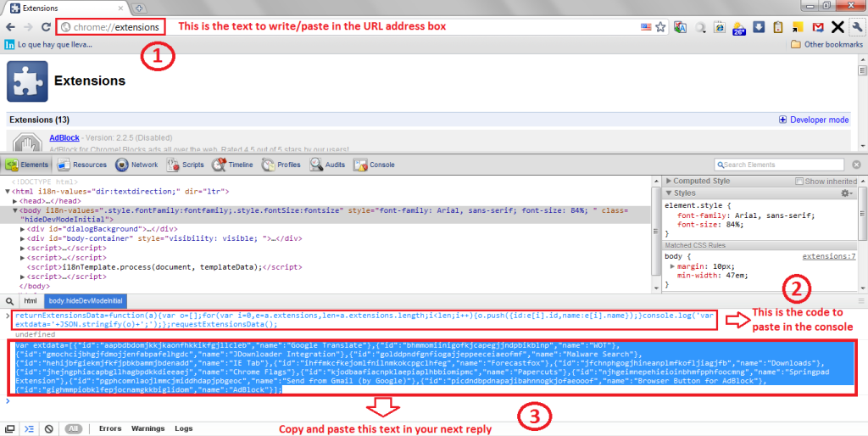Open the Timeline panel
Screen dimensions: 868x436
232,165
